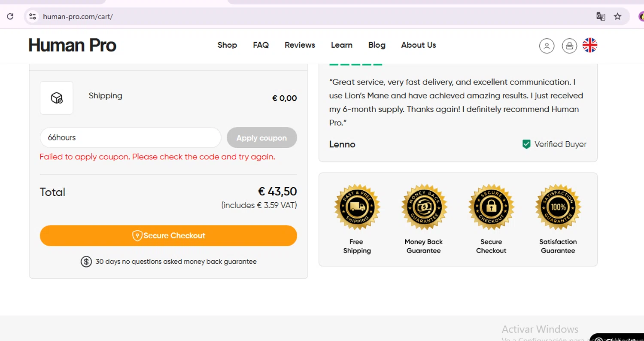Click the includes € 3.59 VAT text
The height and width of the screenshot is (341, 644).
tap(259, 205)
